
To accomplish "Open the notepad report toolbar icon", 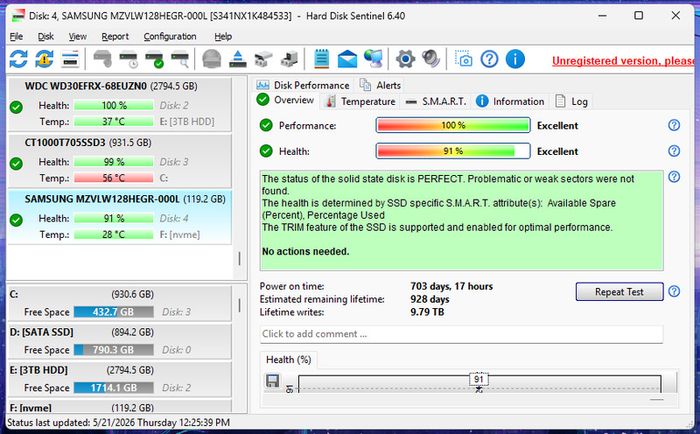I will click(x=321, y=59).
